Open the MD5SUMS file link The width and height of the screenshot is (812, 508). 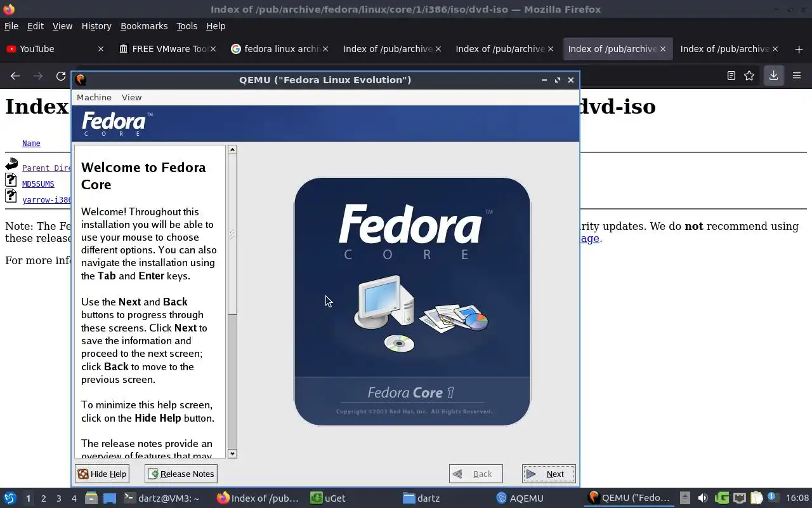tap(38, 184)
